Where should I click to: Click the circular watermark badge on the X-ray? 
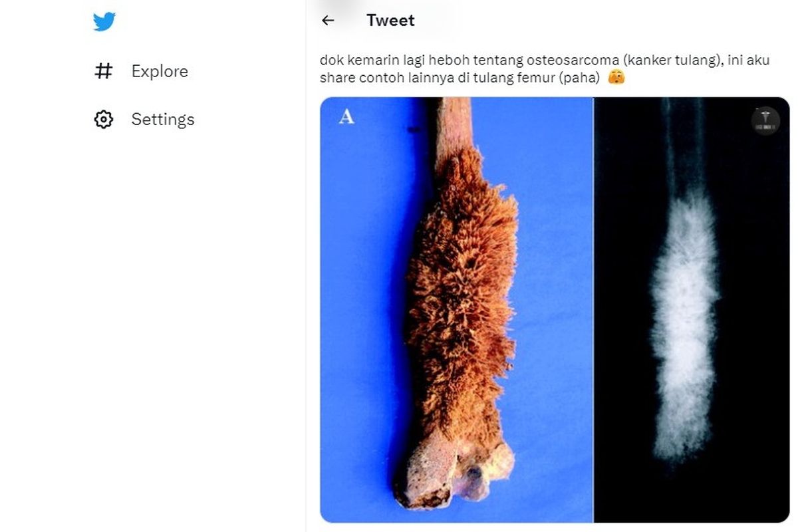pyautogui.click(x=765, y=121)
